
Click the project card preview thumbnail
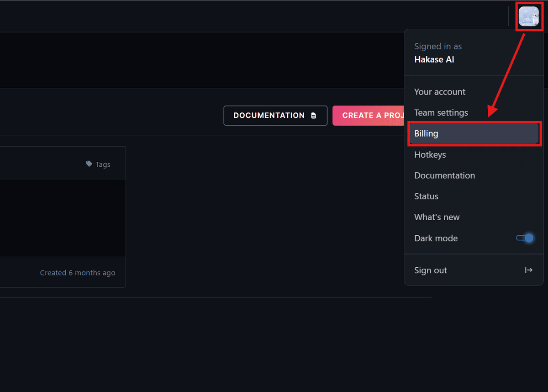pos(63,218)
